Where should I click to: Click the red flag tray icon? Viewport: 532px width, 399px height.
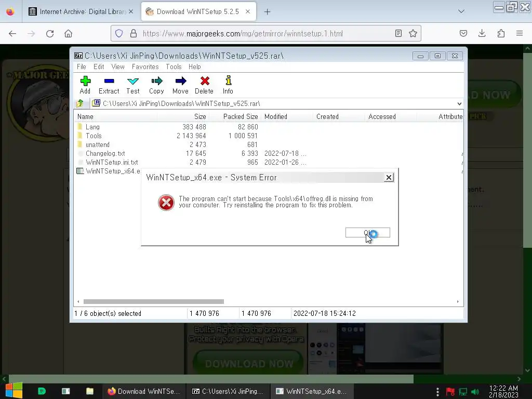(x=450, y=392)
